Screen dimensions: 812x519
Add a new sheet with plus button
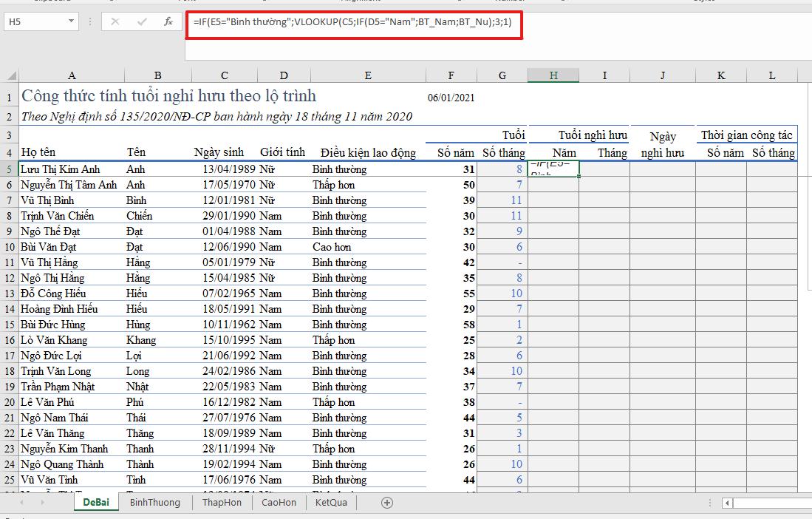(386, 503)
